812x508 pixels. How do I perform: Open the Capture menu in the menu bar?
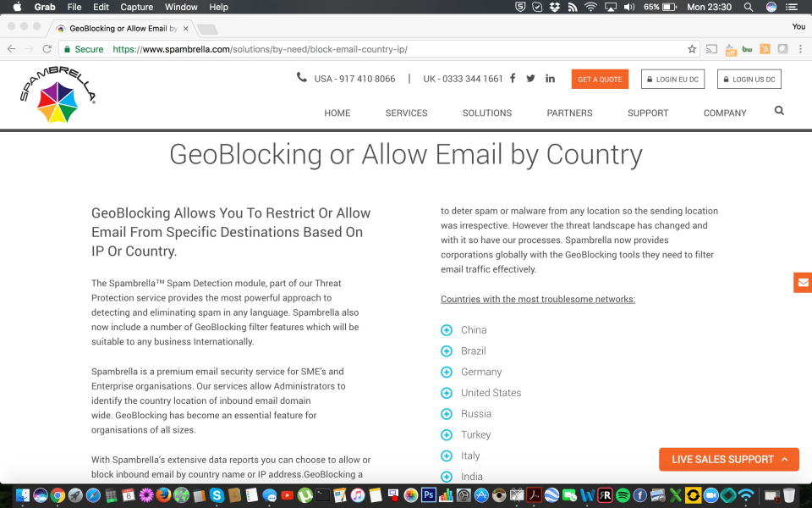[136, 7]
